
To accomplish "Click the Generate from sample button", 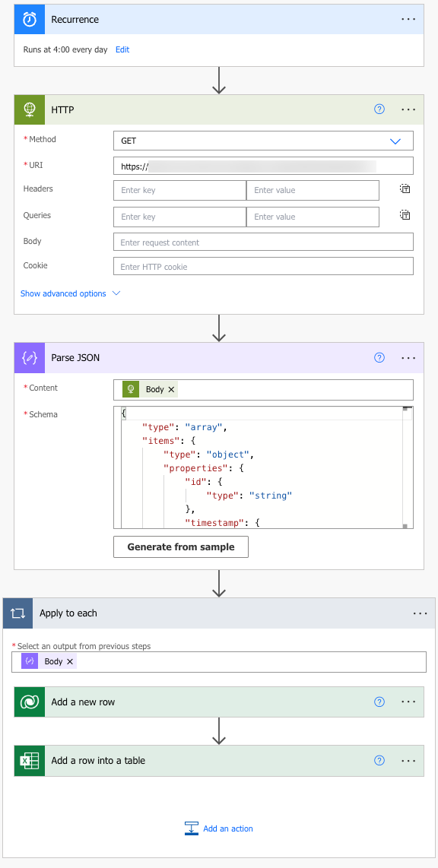I will click(180, 546).
